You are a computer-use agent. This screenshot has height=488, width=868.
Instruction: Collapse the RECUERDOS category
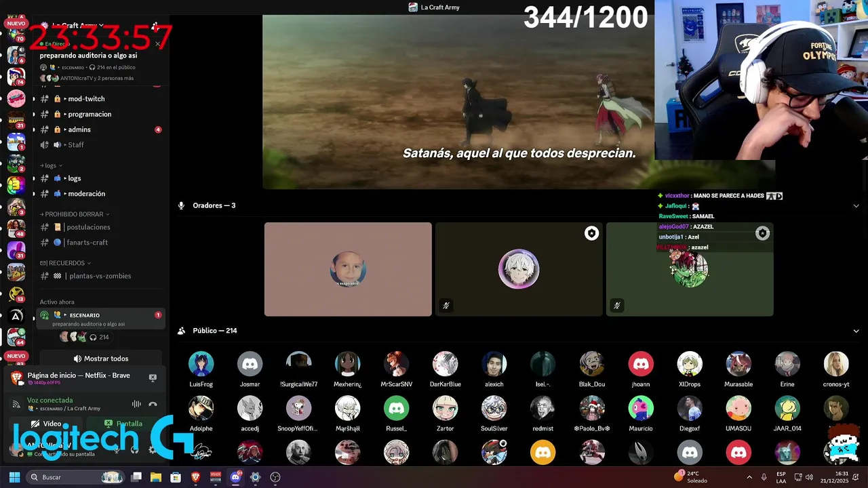(65, 263)
